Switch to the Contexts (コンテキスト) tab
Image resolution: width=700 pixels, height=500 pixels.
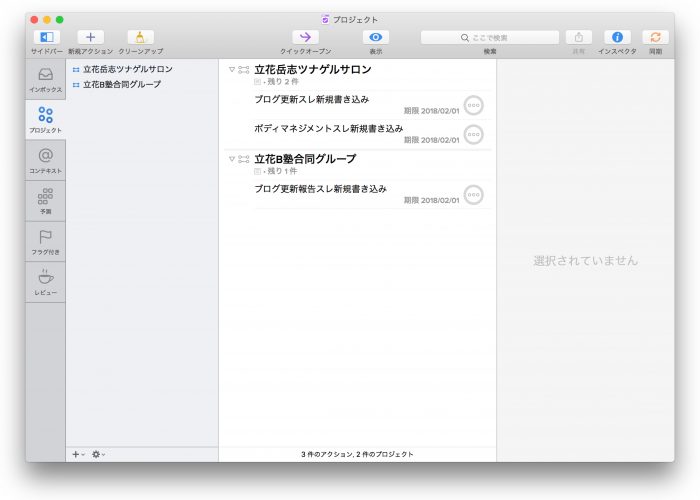pyautogui.click(x=45, y=160)
